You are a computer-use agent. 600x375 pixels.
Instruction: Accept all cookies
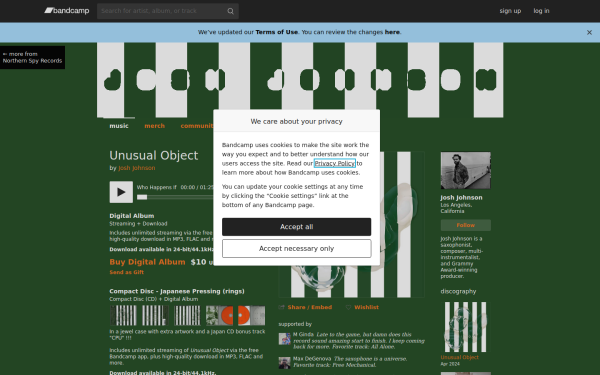click(x=297, y=227)
